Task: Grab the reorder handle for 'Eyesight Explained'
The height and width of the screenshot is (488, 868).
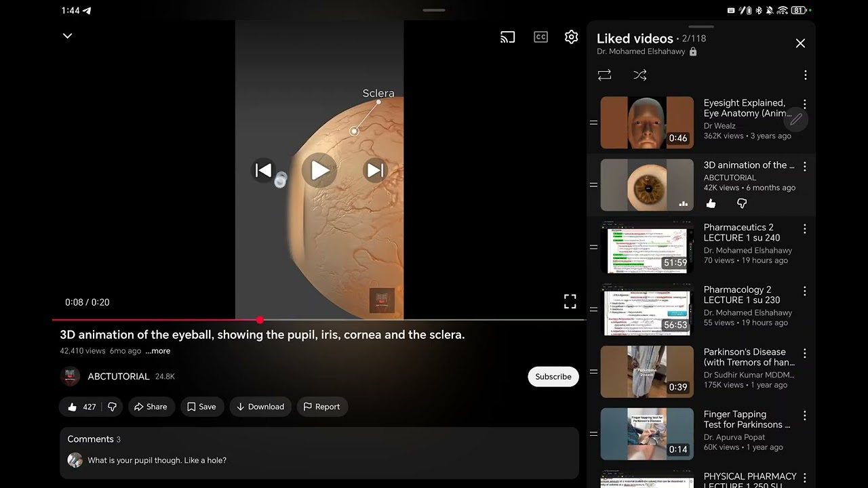Action: point(593,123)
